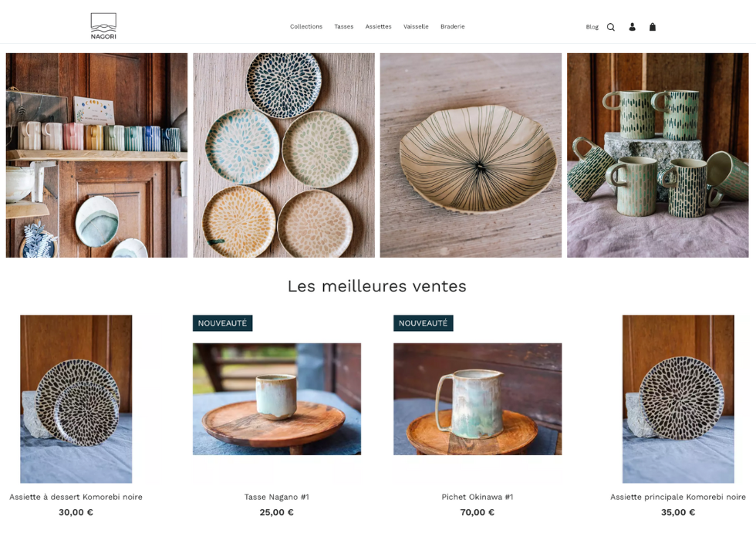Open the Vaisselle navigation item

416,26
